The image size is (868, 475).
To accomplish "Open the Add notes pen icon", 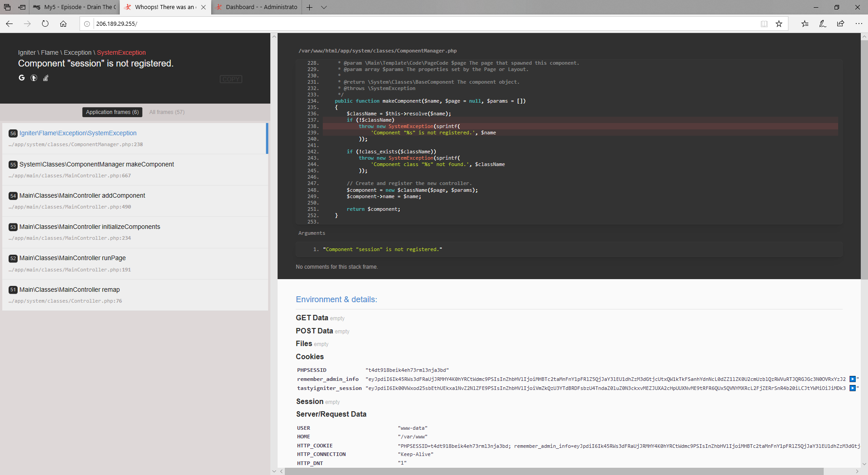I will [x=823, y=24].
